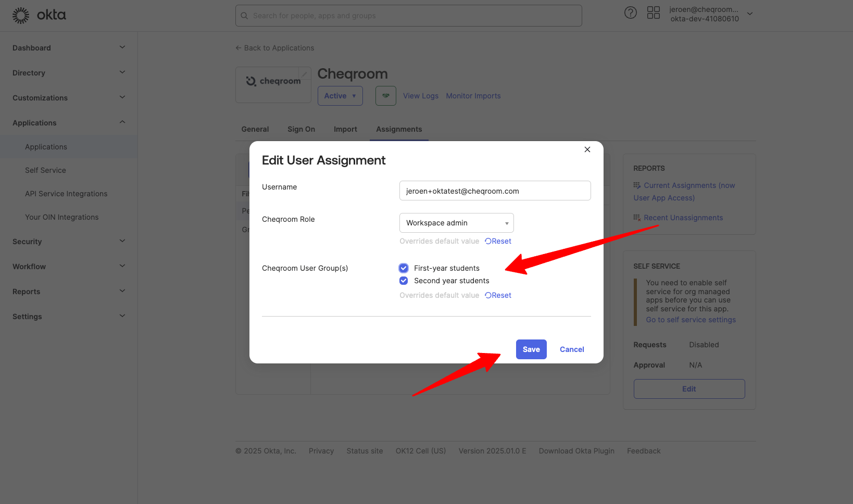
Task: Reset the Cheqroom Role override
Action: (498, 241)
